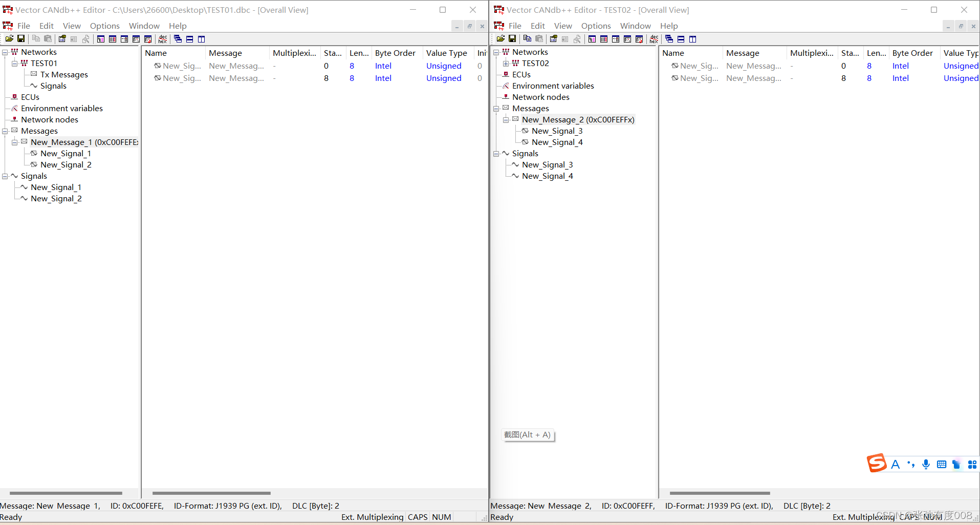The width and height of the screenshot is (980, 525).
Task: Open the Options menu in TEST01 window
Action: (x=105, y=26)
